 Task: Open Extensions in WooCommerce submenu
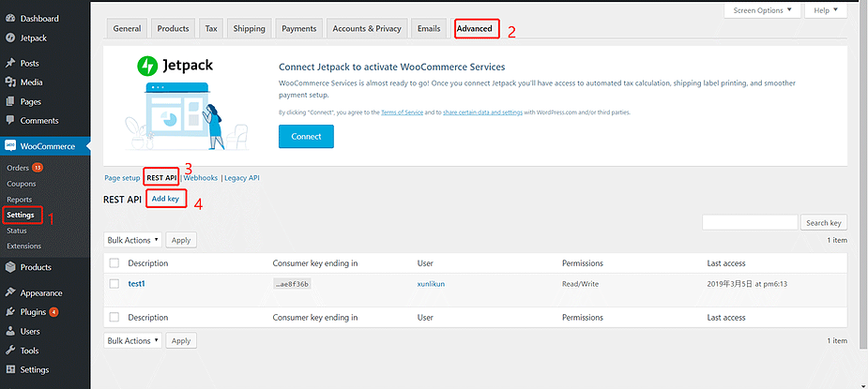coord(23,246)
